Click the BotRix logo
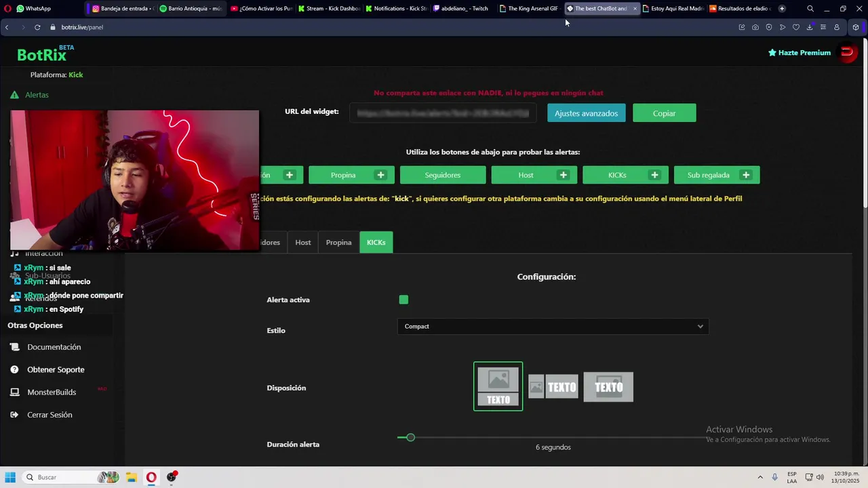 (x=42, y=55)
